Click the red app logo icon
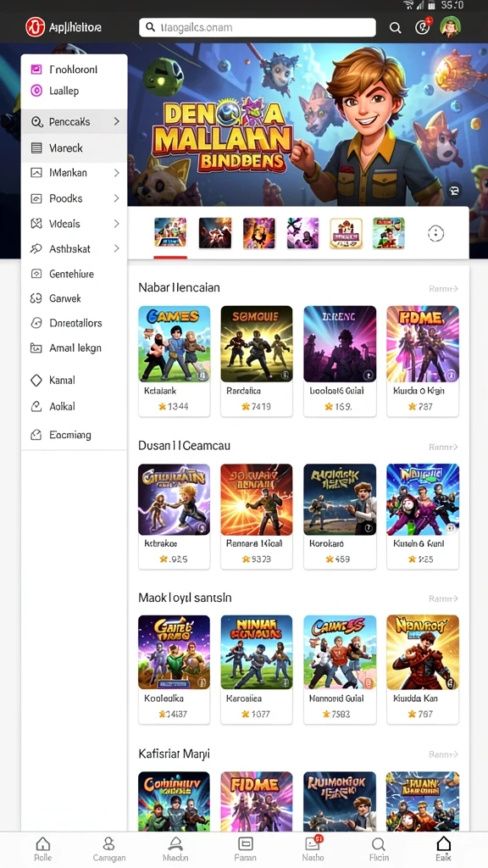 [x=35, y=27]
